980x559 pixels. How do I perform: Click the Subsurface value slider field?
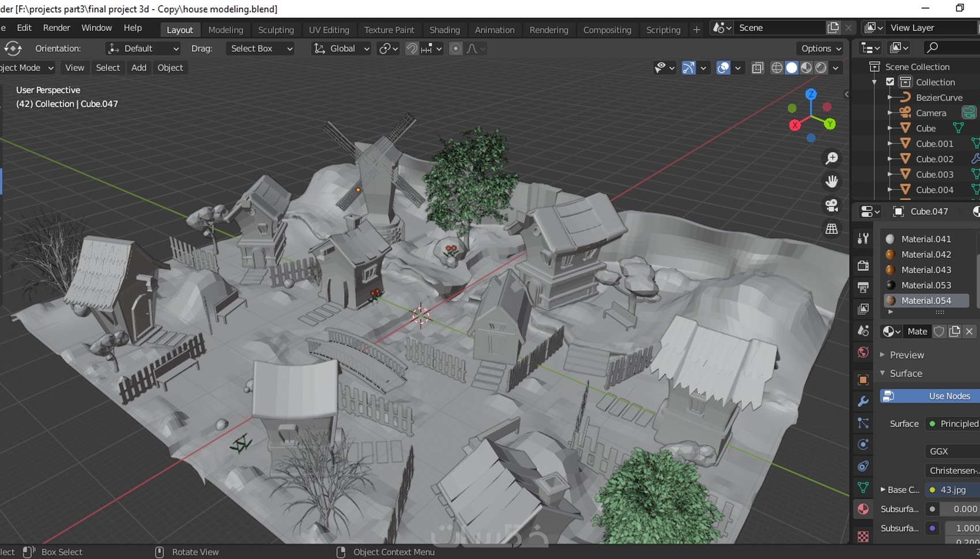click(x=959, y=509)
